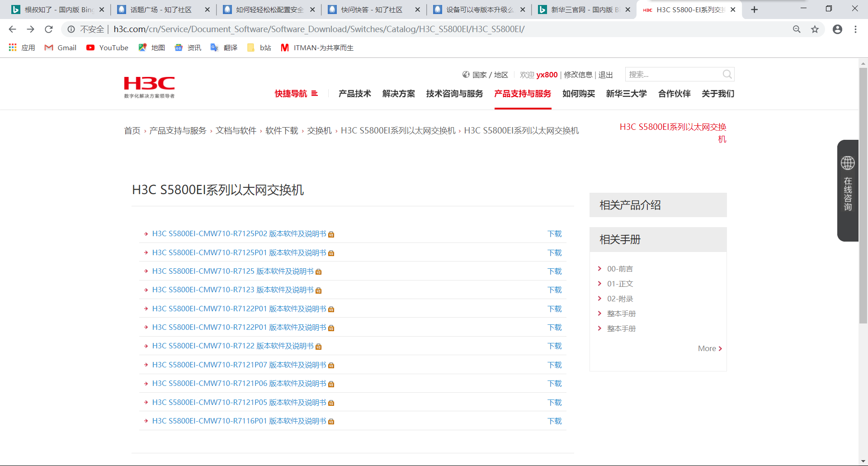
Task: Bookmark this page with star icon
Action: (x=815, y=29)
